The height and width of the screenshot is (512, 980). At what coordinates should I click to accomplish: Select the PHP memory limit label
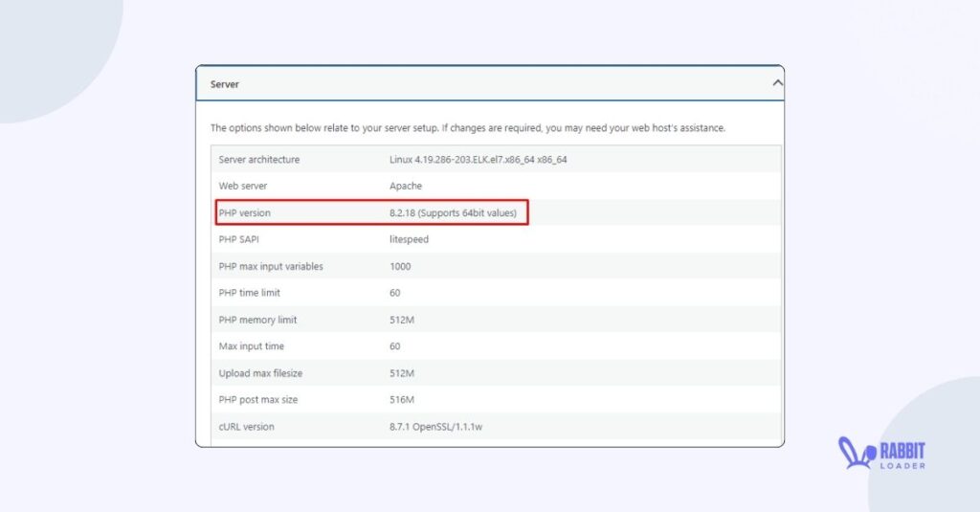(257, 320)
